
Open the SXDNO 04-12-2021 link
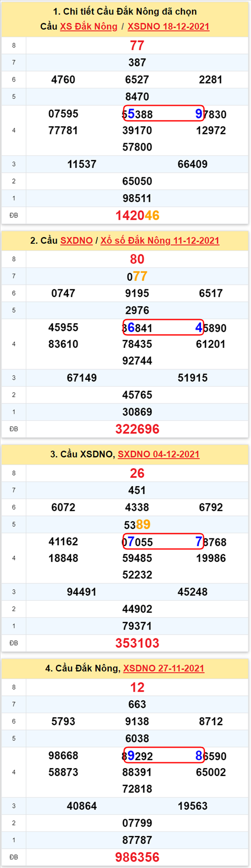click(x=158, y=454)
